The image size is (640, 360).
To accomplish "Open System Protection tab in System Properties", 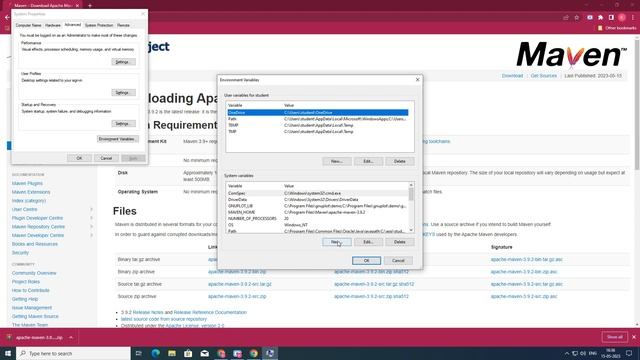I will point(99,25).
